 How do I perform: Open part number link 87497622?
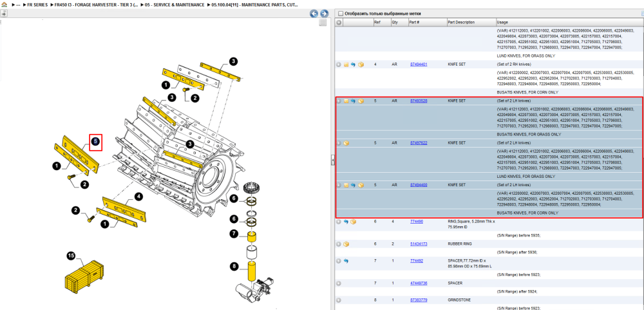[419, 143]
